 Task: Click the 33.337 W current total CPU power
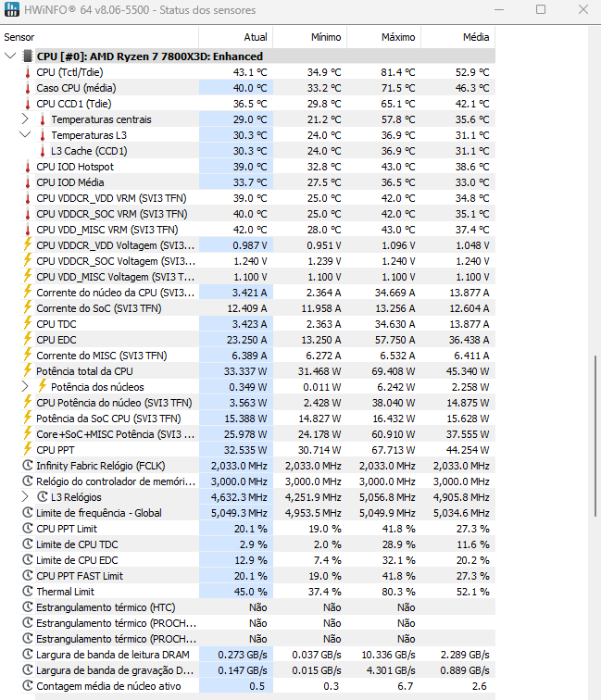(245, 371)
